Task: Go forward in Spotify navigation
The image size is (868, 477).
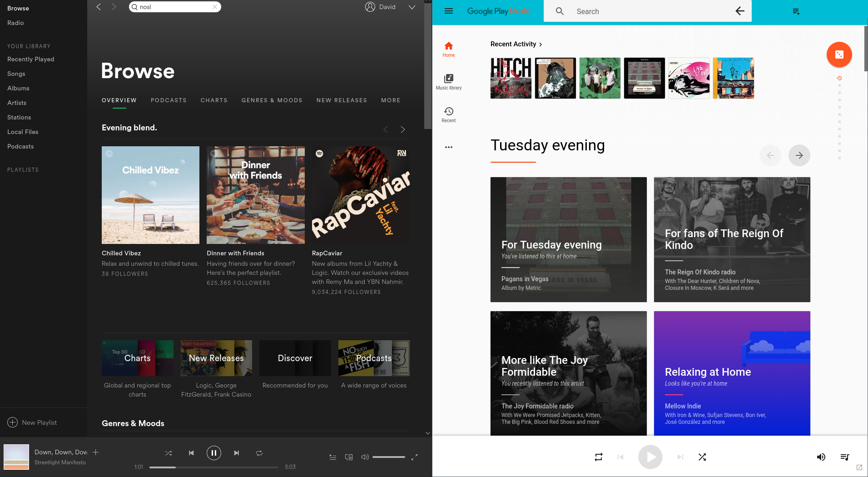Action: 114,7
